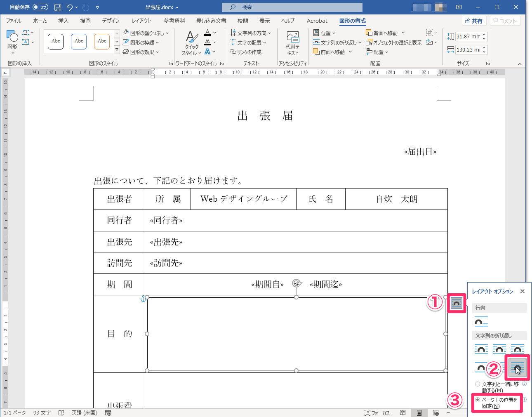Open 文字列の方向 text direction dropdown
This screenshot has height=417, width=532.
tap(250, 33)
